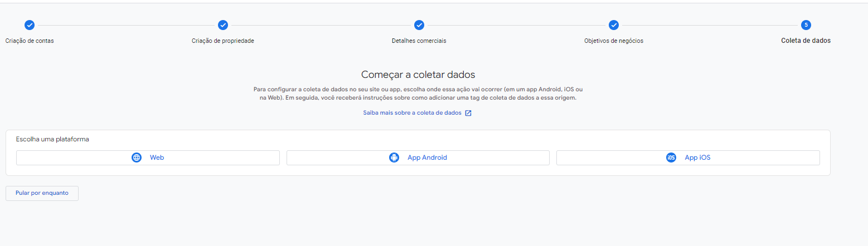Click the checkmark circle above Objetivos de negócios
This screenshot has height=246, width=868.
(614, 25)
